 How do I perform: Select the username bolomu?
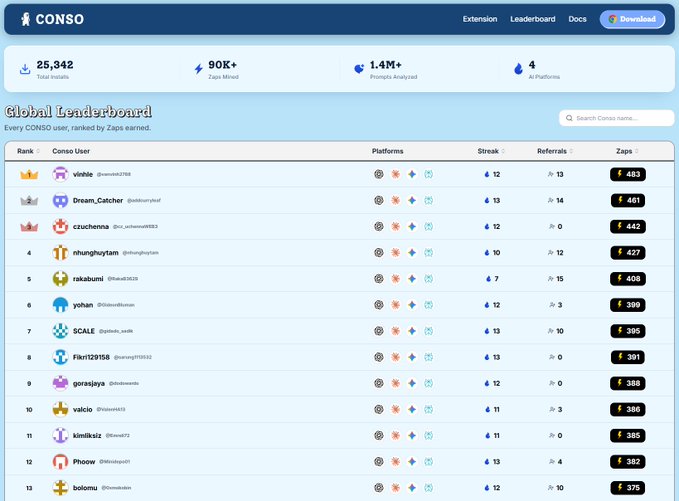pyautogui.click(x=85, y=488)
